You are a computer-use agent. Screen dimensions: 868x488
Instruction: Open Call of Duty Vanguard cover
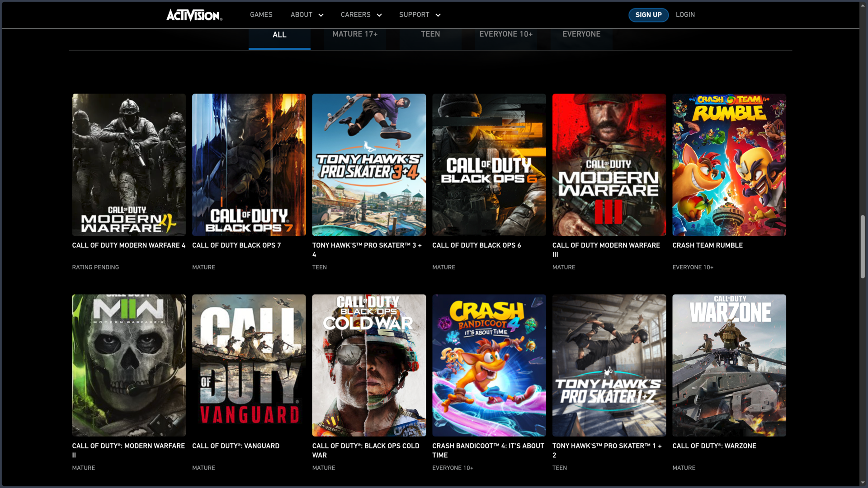(x=249, y=366)
